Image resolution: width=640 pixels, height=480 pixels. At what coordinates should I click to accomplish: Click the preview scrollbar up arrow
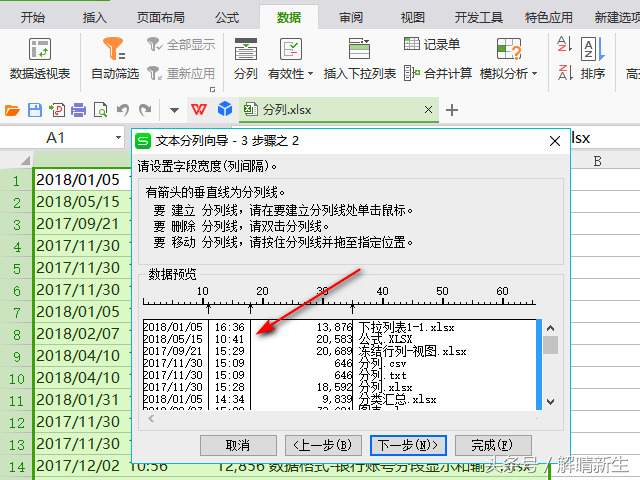[x=550, y=328]
